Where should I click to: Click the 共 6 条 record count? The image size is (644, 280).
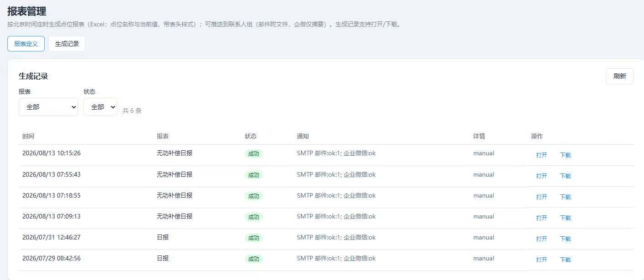[132, 111]
